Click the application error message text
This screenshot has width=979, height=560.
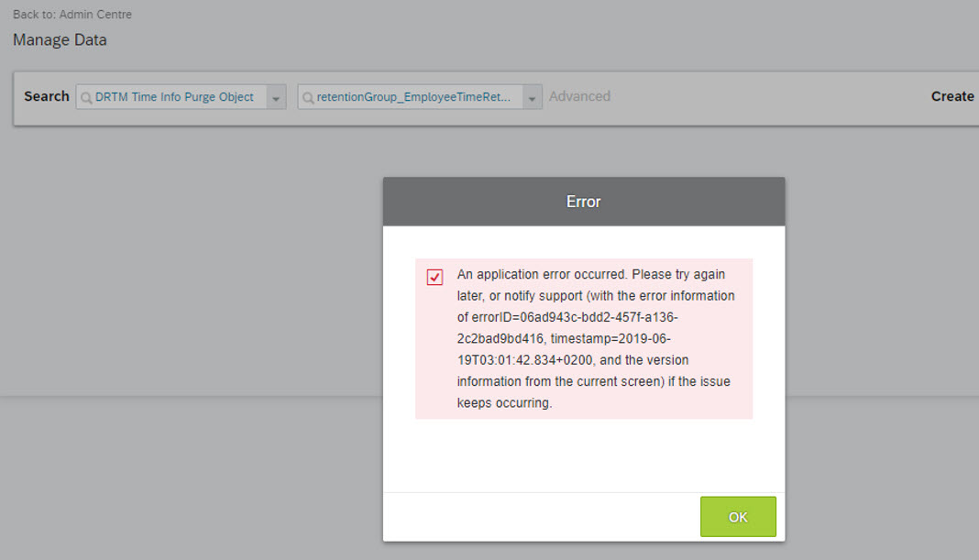click(596, 338)
